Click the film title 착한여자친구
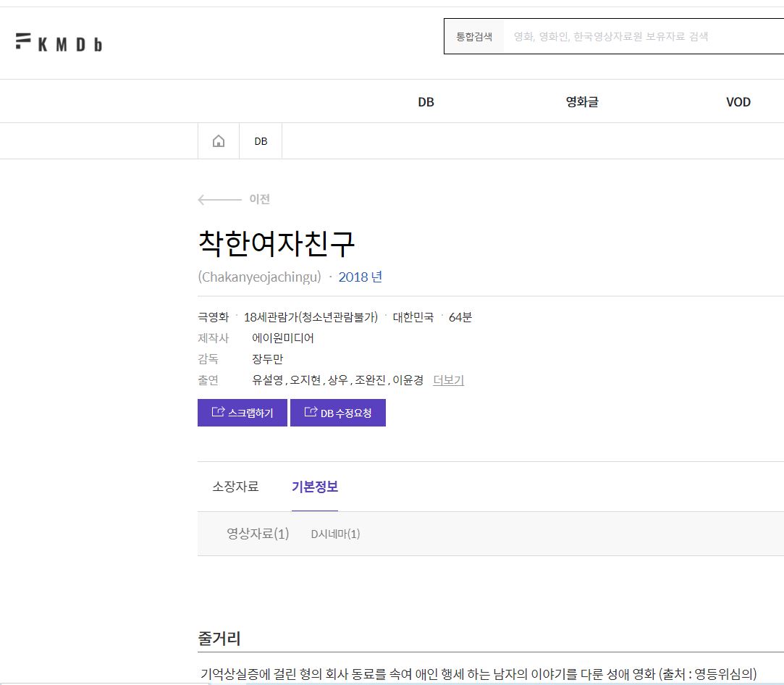The height and width of the screenshot is (685, 784). [277, 244]
